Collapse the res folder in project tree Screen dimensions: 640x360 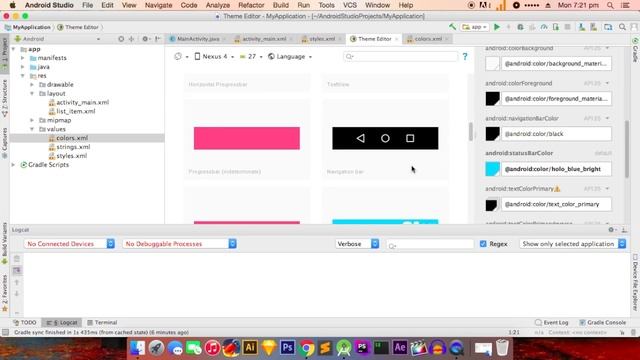[23, 76]
